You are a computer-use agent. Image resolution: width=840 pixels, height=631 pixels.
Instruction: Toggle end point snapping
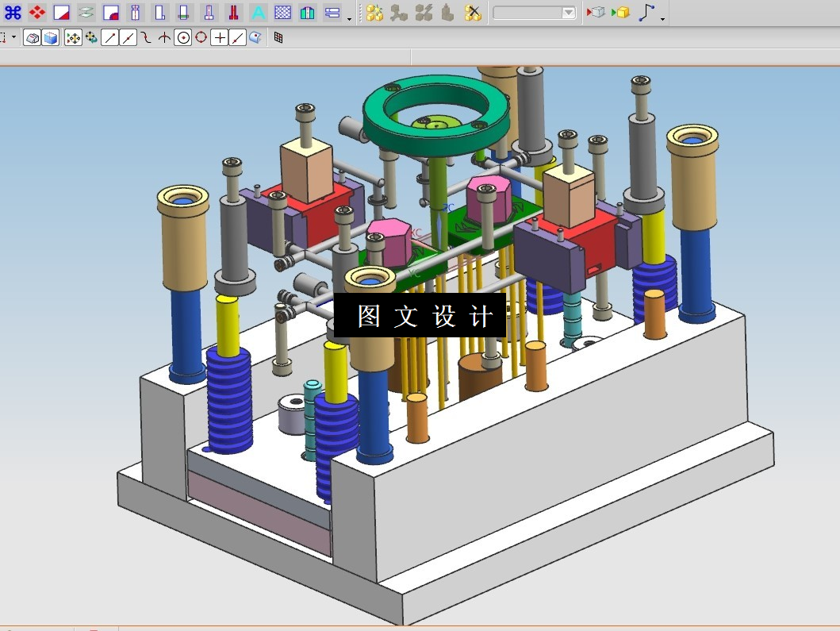point(109,37)
